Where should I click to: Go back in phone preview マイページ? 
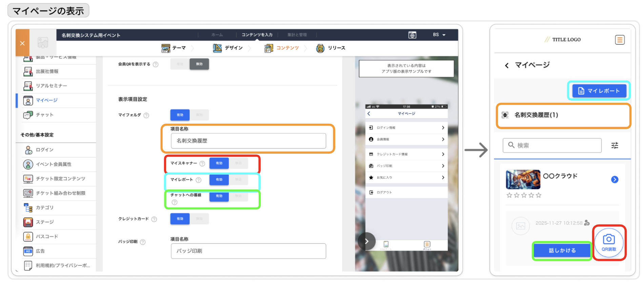coord(369,114)
